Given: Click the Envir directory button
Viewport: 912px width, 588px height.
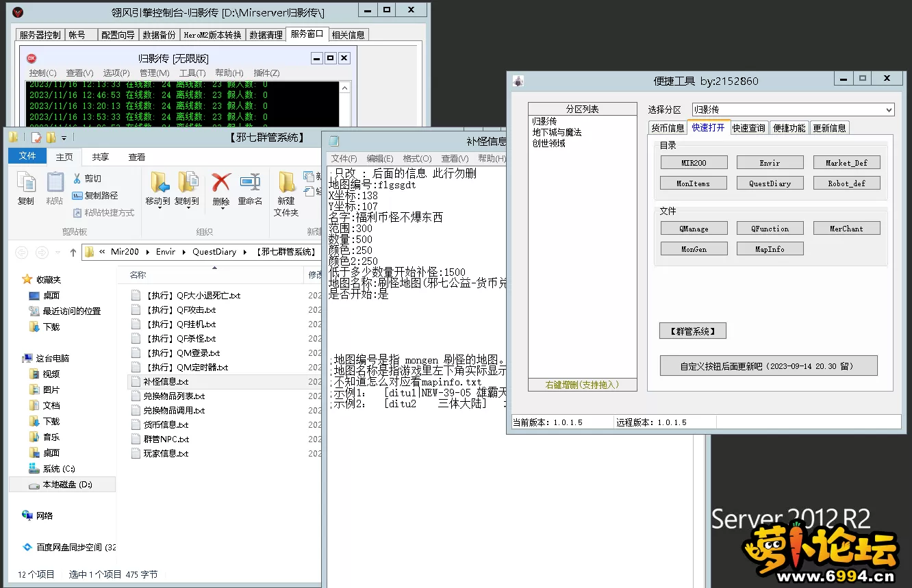Looking at the screenshot, I should (770, 163).
